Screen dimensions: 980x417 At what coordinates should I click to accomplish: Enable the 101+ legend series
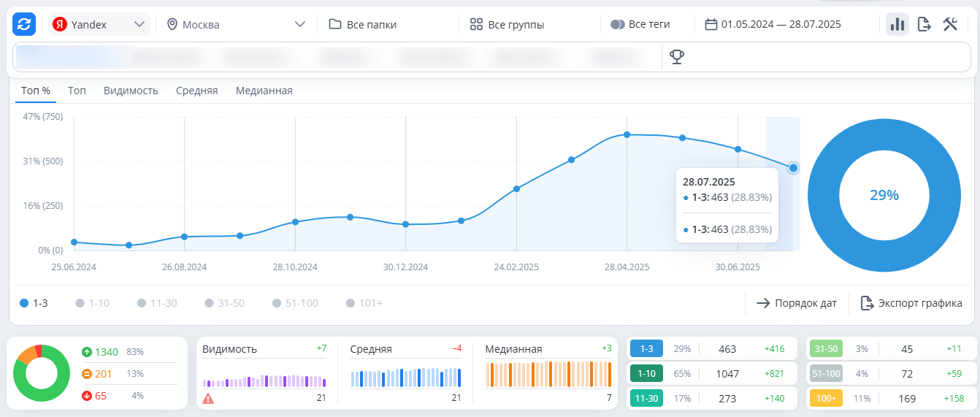364,303
